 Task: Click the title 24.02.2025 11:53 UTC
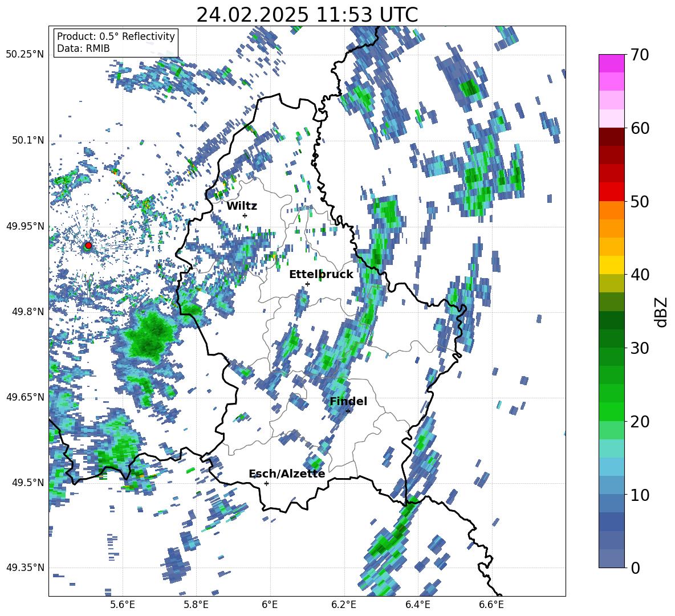click(307, 15)
